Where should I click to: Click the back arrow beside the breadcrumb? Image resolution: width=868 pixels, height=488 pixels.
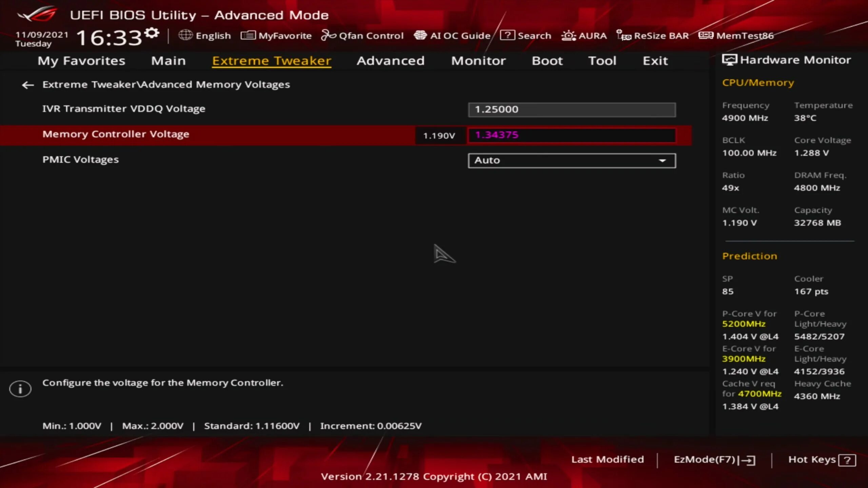tap(28, 85)
